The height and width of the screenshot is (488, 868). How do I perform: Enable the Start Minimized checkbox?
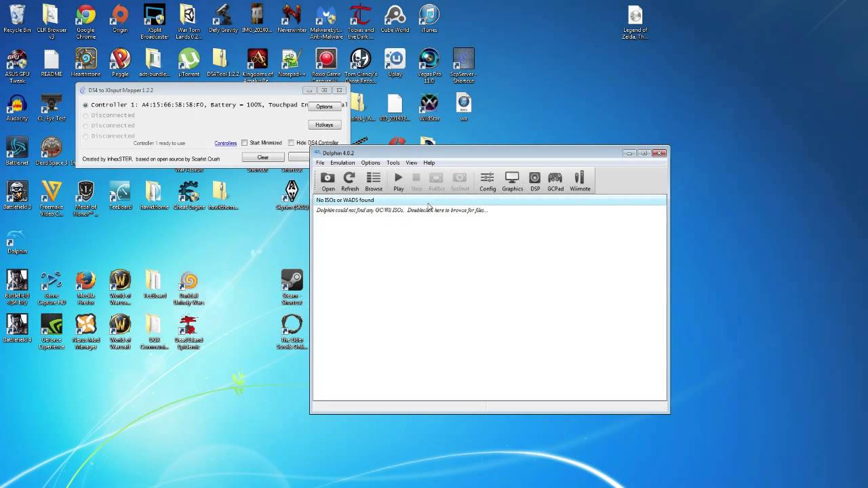point(244,142)
